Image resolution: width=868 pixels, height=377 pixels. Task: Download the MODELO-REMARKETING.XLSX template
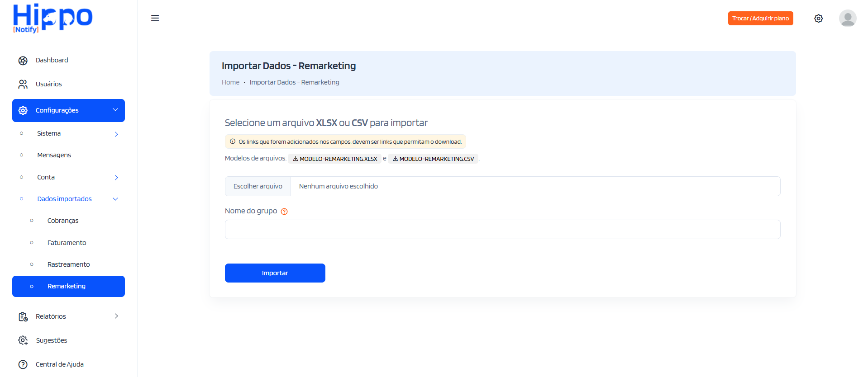pos(335,159)
